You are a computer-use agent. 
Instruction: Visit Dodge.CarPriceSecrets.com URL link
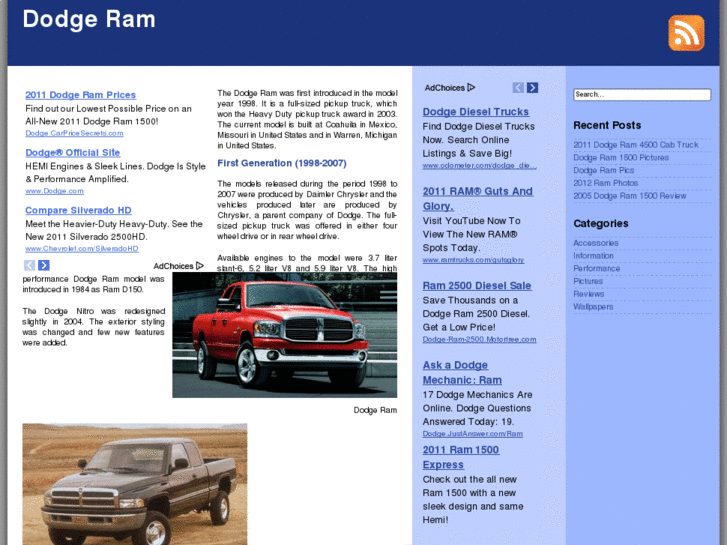click(74, 133)
